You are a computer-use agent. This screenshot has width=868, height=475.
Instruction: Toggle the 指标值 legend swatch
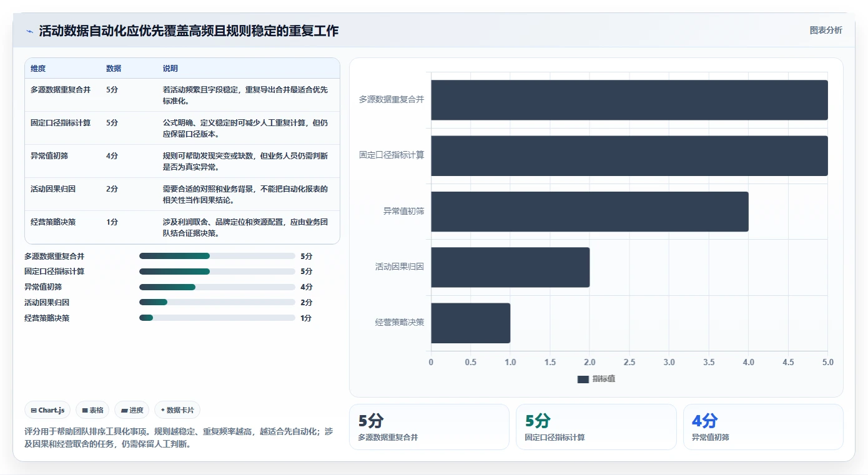(583, 379)
